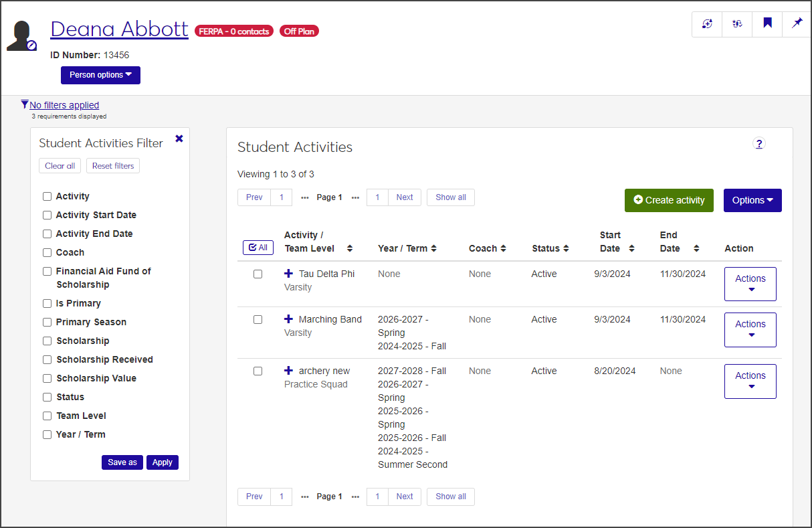The height and width of the screenshot is (528, 812).
Task: Click the circular plus-with-shapes icon in top toolbar
Action: point(707,23)
